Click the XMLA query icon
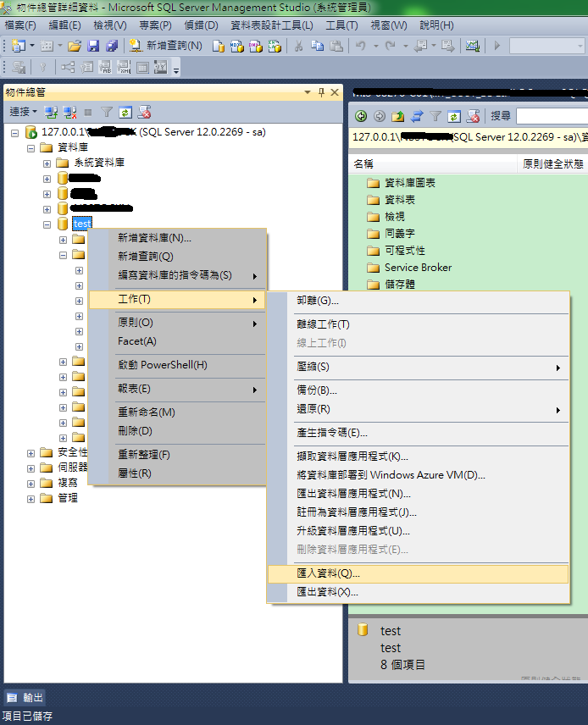 coord(275,46)
